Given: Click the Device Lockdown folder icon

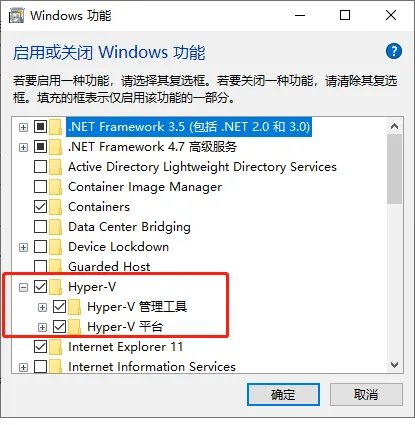Looking at the screenshot, I should [55, 247].
